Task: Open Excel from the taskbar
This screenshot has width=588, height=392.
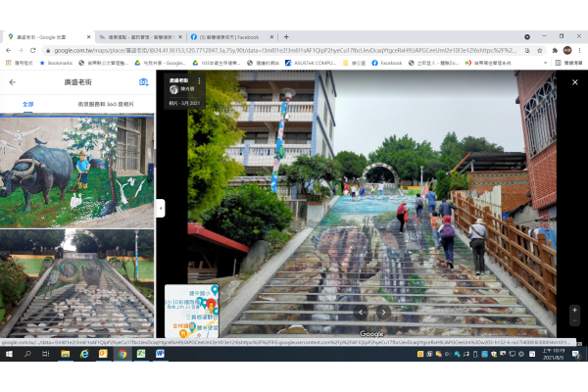Action: coord(141,354)
